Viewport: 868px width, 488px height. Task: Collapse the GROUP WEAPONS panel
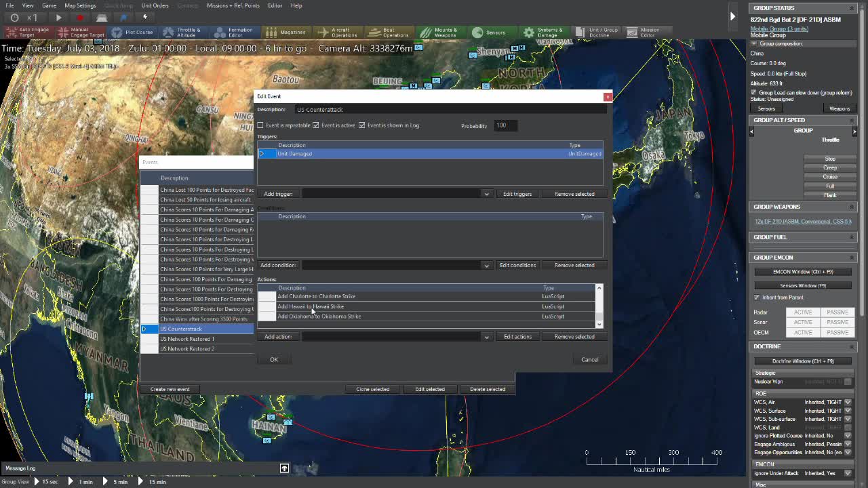[853, 207]
